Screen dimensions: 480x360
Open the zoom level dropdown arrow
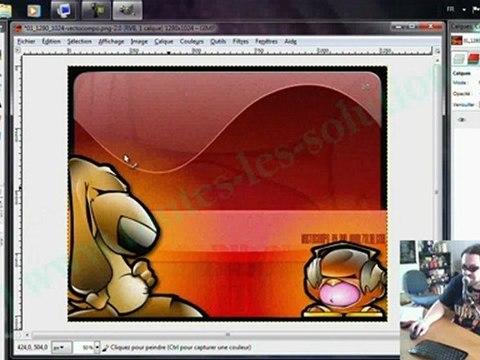tap(97, 348)
